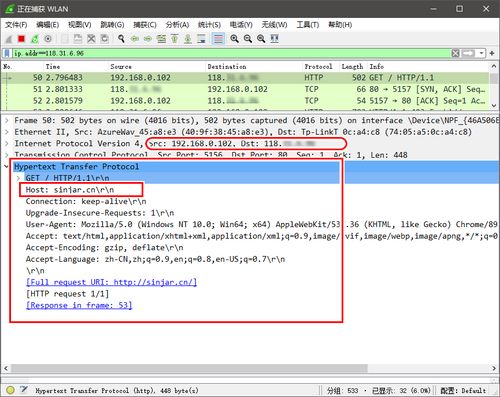
Task: Toggle packet colorize rules button
Action: 218,39
